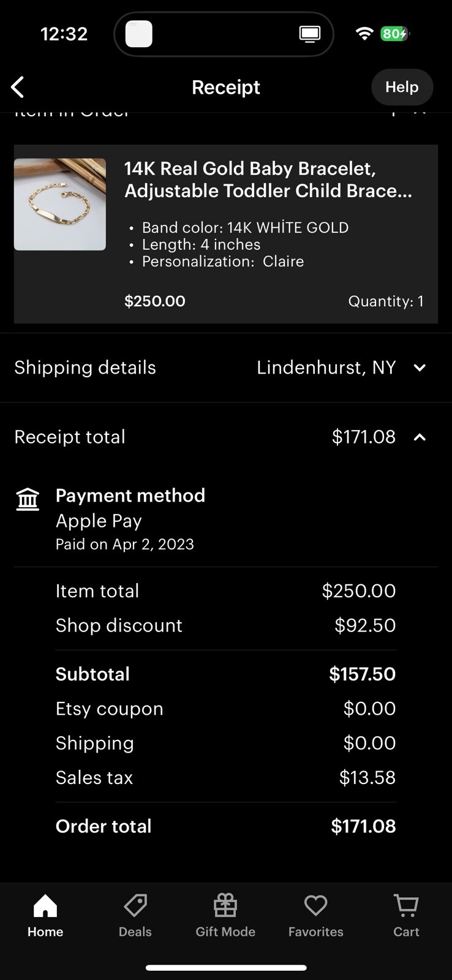
Task: Tap Lindenhurst, NY shipping location
Action: (326, 367)
